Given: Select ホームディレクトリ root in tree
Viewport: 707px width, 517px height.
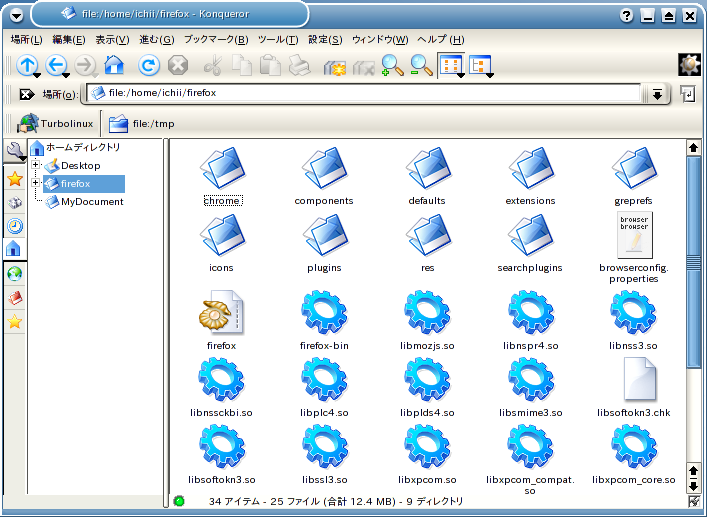Looking at the screenshot, I should pos(76,147).
